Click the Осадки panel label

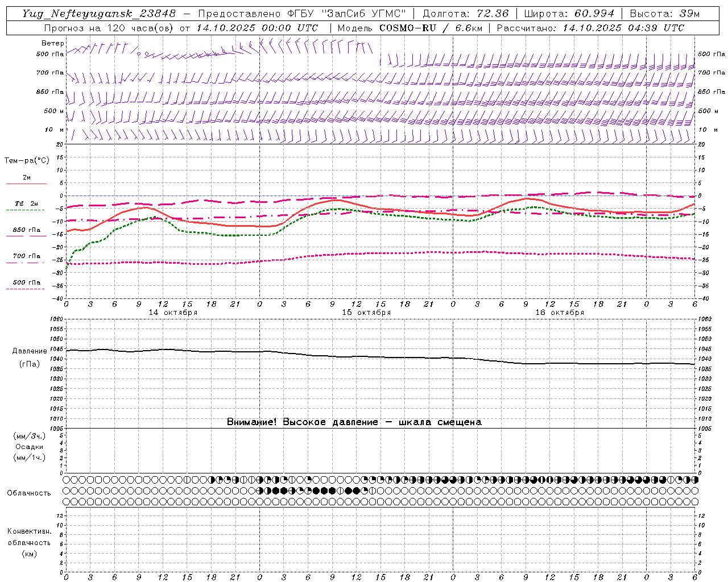point(29,447)
